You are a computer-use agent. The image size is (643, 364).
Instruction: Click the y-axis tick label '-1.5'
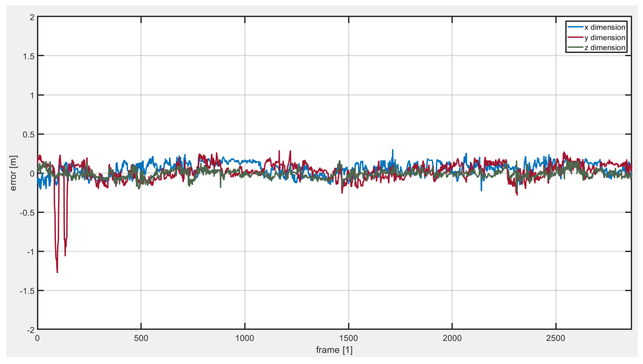click(27, 291)
